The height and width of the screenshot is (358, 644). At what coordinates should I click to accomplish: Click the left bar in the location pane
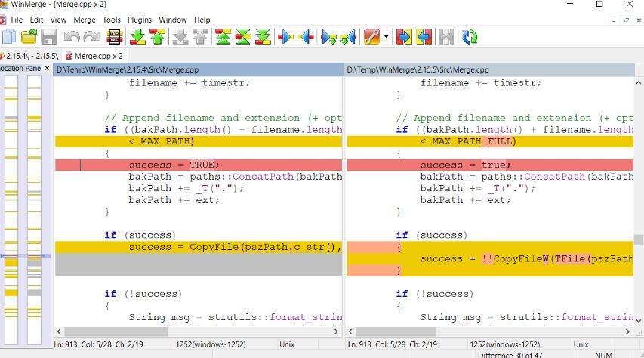[x=11, y=210]
